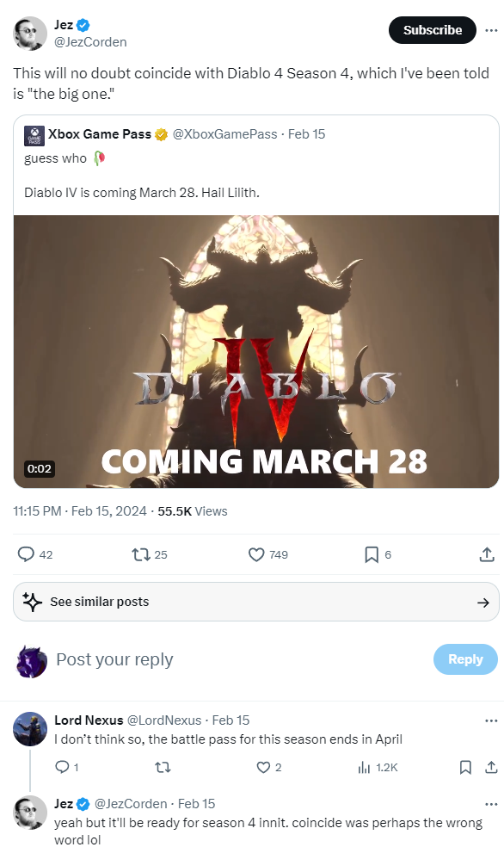Subscribe to Jez
504x847 pixels.
pos(433,30)
